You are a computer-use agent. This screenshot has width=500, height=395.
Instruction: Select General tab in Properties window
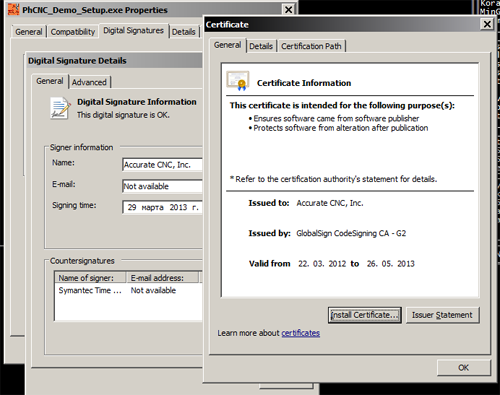29,32
